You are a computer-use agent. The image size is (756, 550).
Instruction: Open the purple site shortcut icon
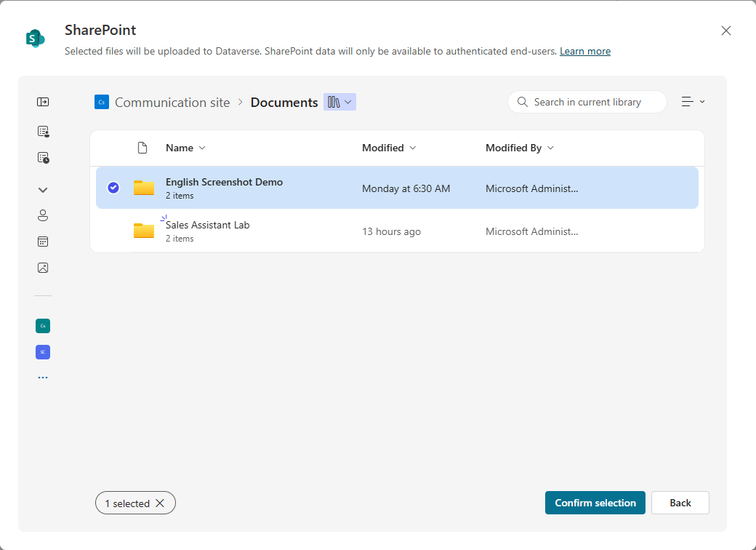[43, 352]
